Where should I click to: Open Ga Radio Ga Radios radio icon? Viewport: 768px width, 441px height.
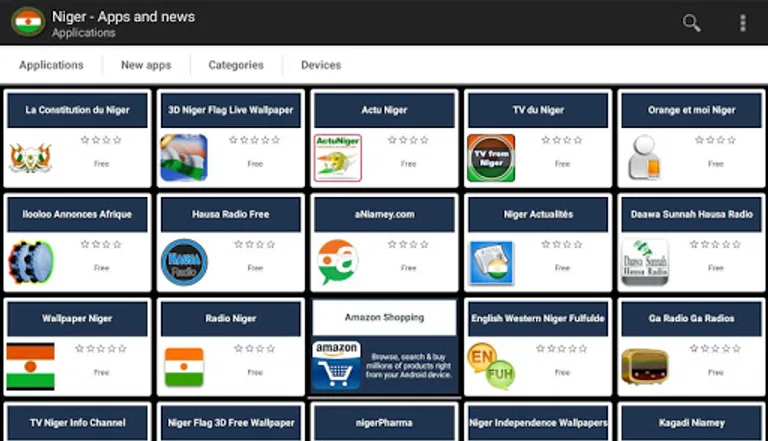[x=645, y=367]
